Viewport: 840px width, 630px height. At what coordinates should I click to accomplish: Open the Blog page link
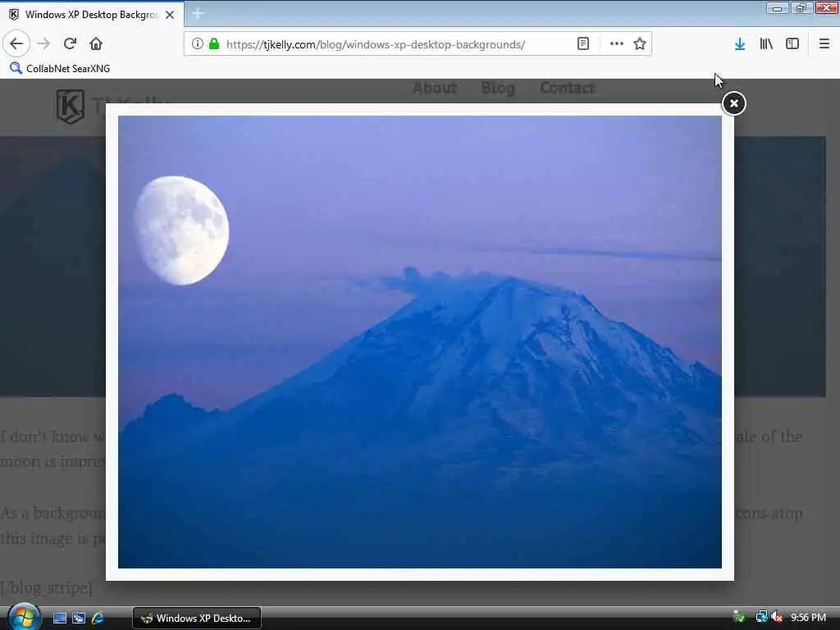click(498, 88)
